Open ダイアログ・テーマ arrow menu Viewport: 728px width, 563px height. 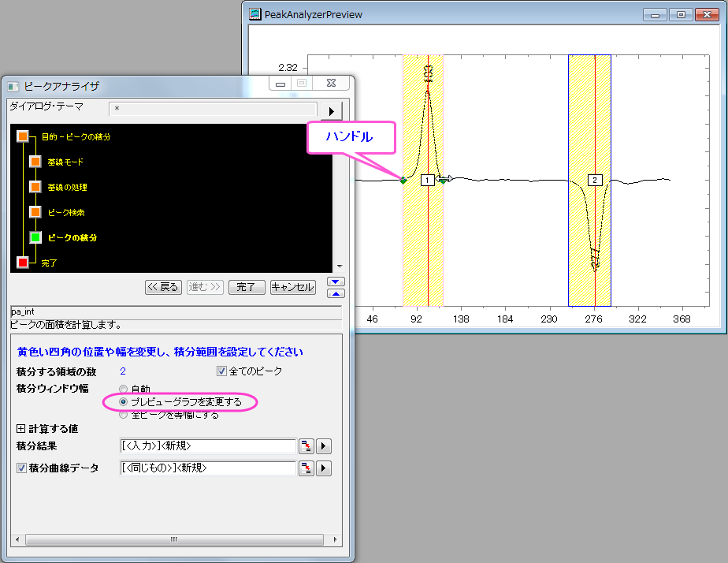click(x=332, y=111)
